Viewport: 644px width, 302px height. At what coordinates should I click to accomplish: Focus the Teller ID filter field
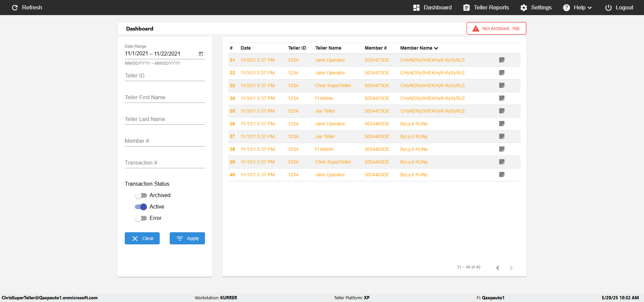coord(165,76)
